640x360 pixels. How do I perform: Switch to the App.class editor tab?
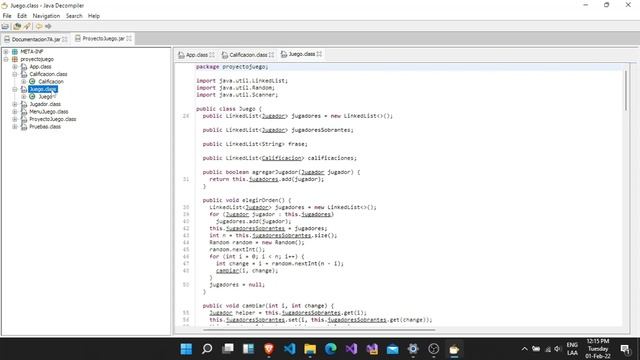coord(196,54)
